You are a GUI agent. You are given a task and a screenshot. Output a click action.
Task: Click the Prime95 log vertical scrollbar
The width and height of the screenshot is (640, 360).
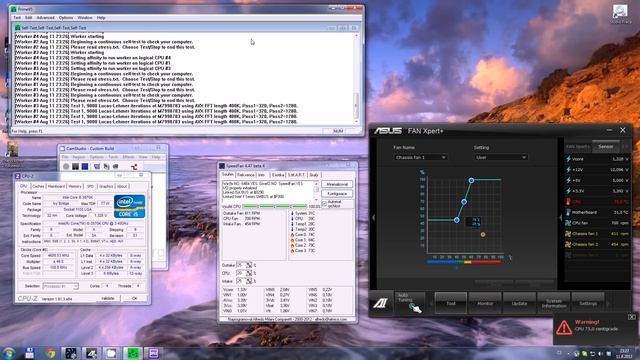click(x=356, y=78)
